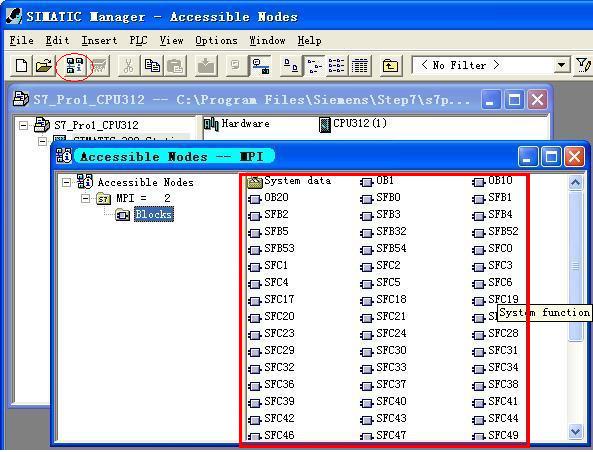Click the Download to PLC icon
593x452 pixels.
[206, 66]
